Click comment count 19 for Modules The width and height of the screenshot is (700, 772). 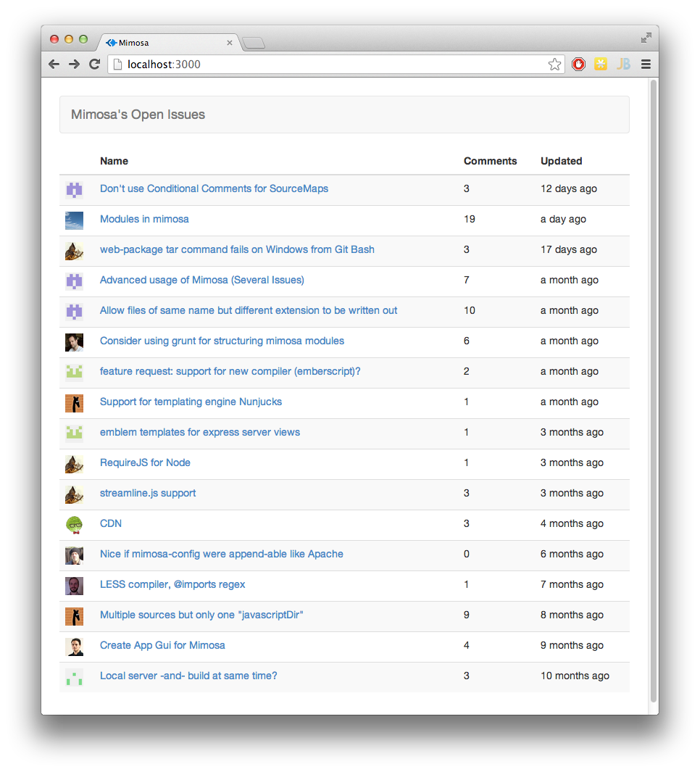coord(469,219)
